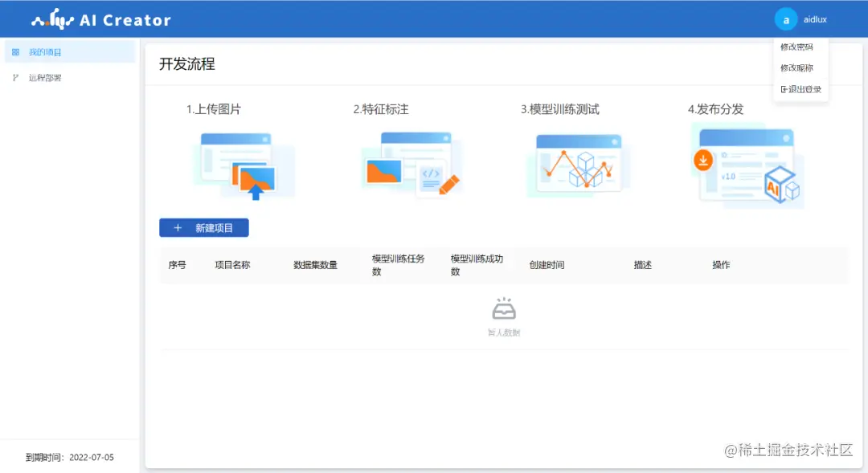Click the 4.发布分发 publish illustration
The image size is (868, 473).
[747, 164]
